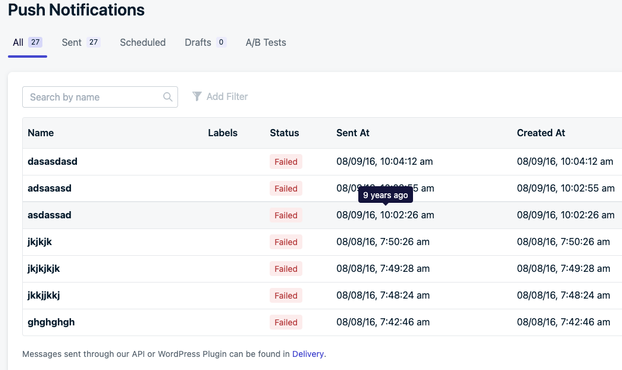The height and width of the screenshot is (370, 622).
Task: Click the funnel filter icon
Action: (197, 96)
